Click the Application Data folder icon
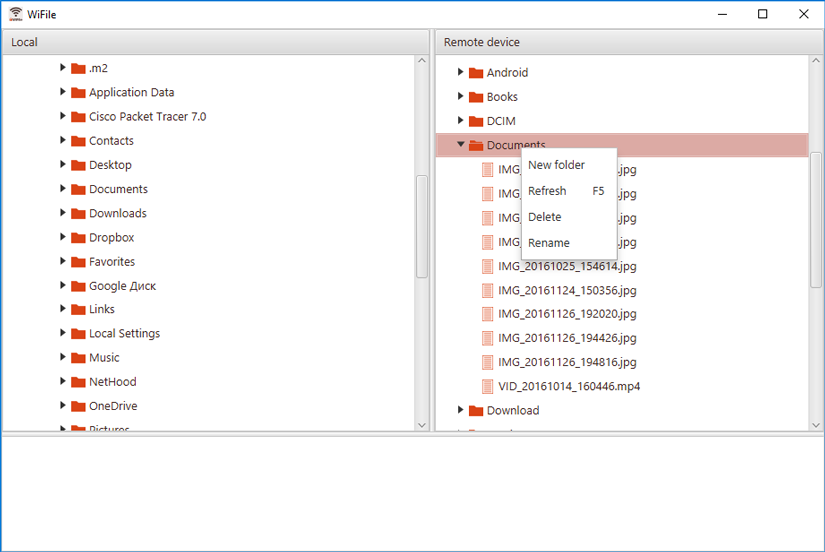Screen dimensions: 825x552 point(78,93)
